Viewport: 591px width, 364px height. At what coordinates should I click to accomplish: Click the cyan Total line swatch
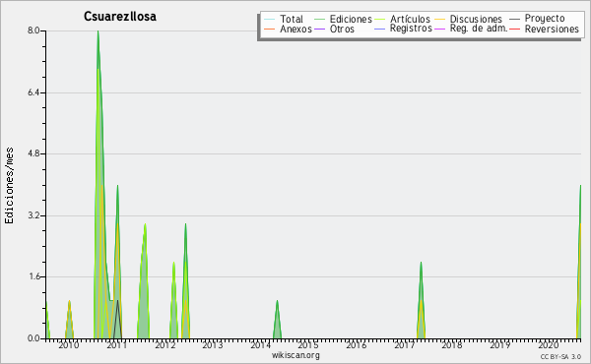270,19
